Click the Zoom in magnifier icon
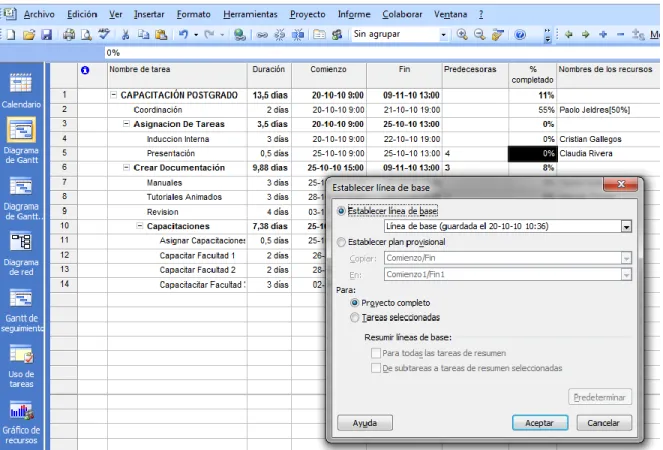Screen dimensions: 663x450 click(462, 35)
